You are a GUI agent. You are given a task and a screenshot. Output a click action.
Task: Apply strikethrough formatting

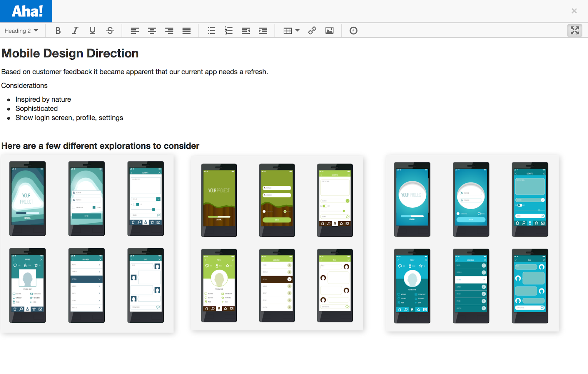110,31
